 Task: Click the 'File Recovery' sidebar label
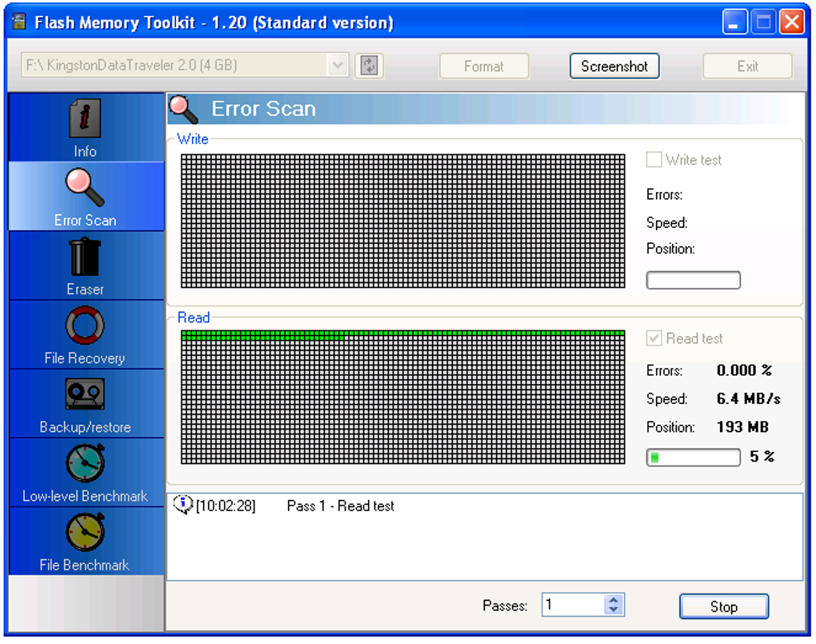[x=85, y=358]
